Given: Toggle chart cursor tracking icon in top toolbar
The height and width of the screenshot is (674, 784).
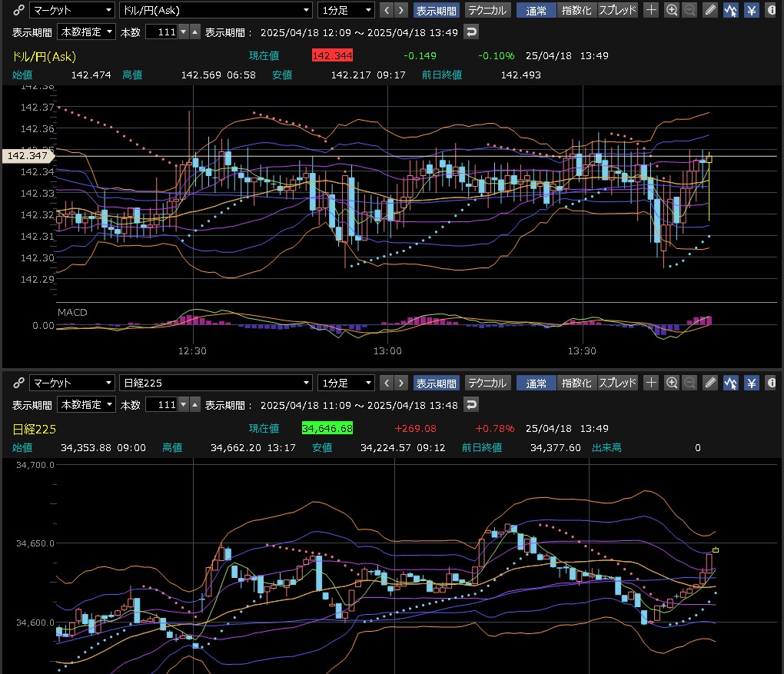Looking at the screenshot, I should coord(730,10).
